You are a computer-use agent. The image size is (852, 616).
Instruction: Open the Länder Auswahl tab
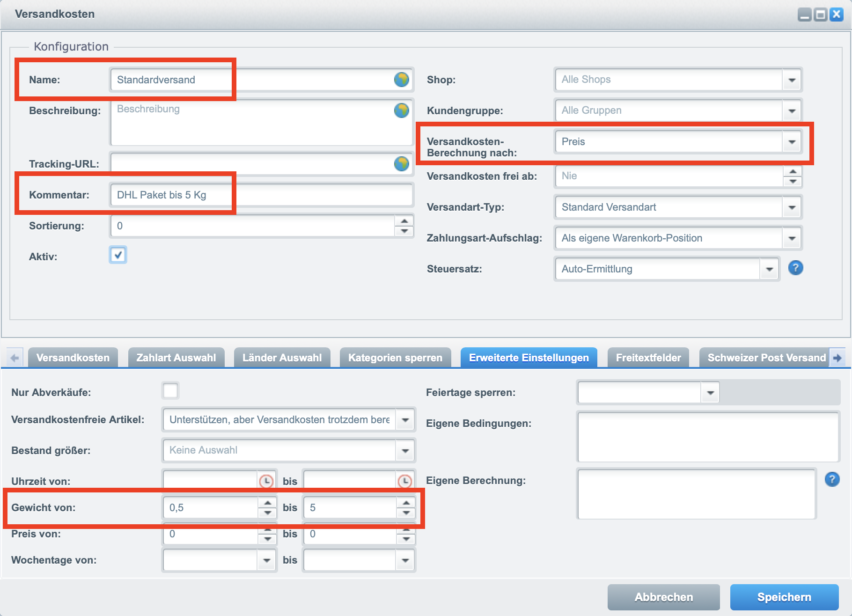click(282, 358)
